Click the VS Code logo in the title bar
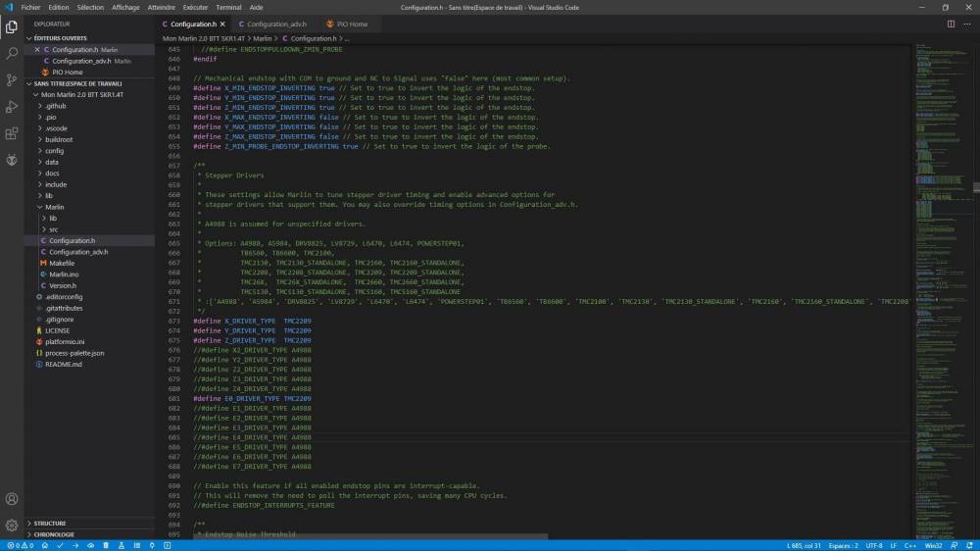 pyautogui.click(x=9, y=8)
